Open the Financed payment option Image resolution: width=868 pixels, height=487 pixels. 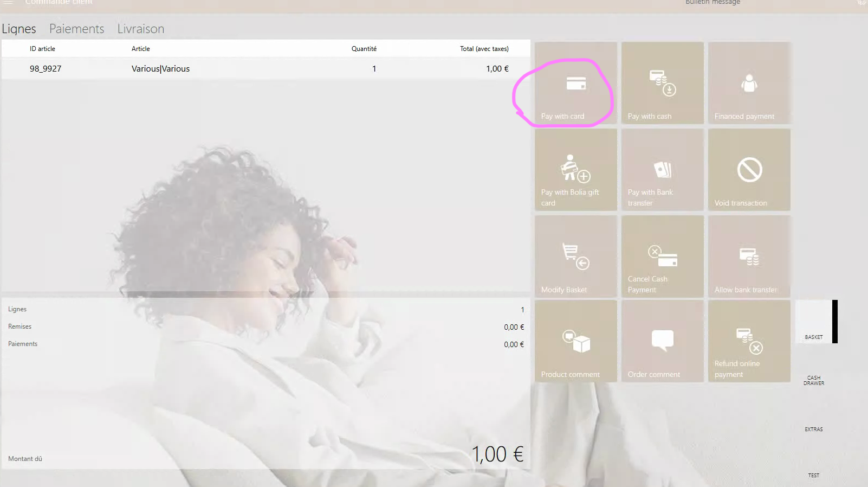coord(749,83)
